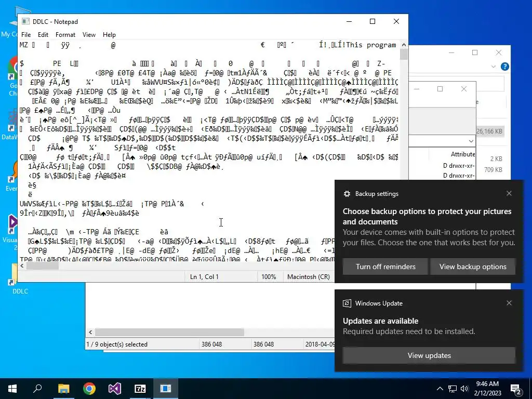Show hidden system tray icons
Viewport: 532px width, 399px height.
(x=440, y=389)
